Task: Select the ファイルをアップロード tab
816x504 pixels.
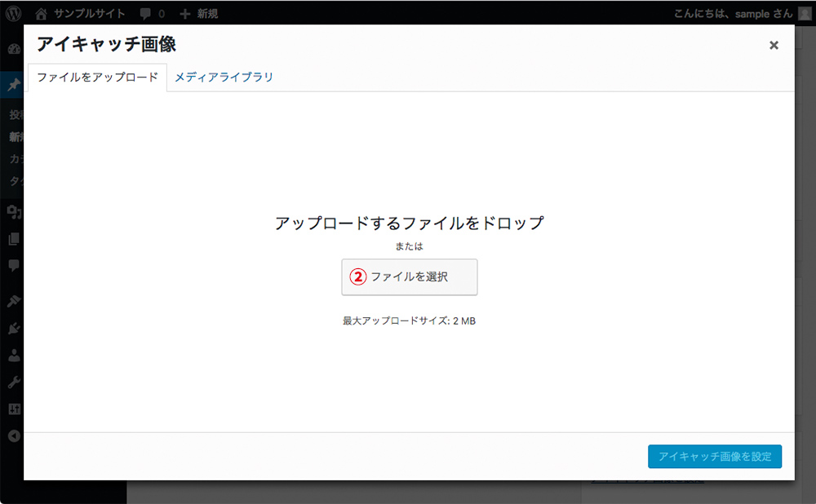Action: (x=97, y=75)
